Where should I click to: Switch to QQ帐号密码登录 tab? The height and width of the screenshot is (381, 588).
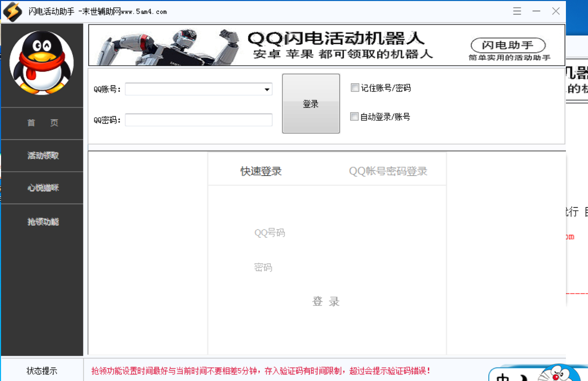(x=388, y=171)
